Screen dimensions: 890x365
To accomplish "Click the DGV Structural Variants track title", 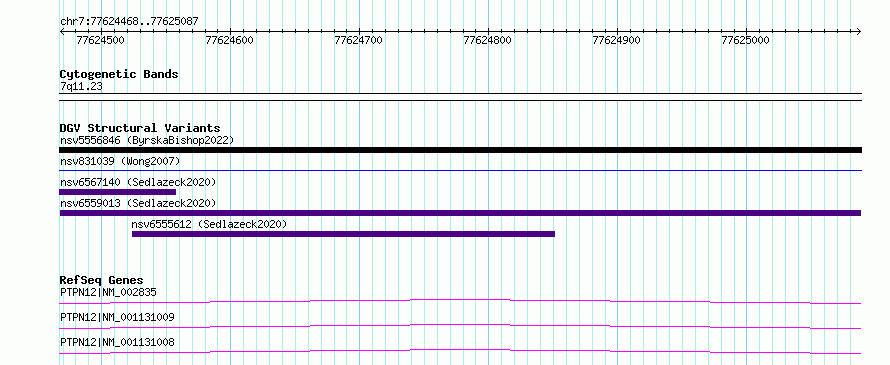I will [x=140, y=128].
